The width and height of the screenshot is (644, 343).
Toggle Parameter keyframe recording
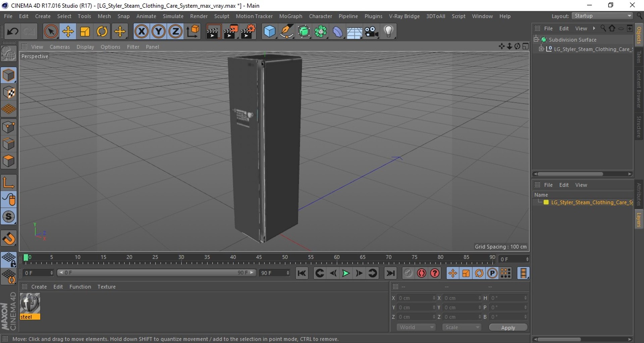point(492,273)
